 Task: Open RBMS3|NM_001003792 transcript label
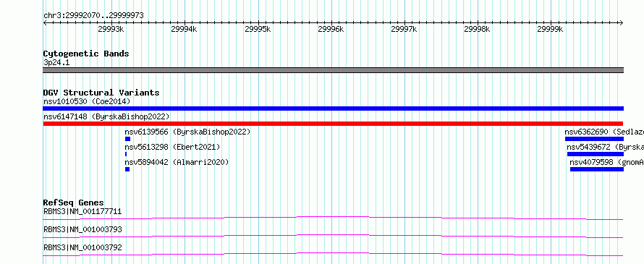pyautogui.click(x=82, y=247)
